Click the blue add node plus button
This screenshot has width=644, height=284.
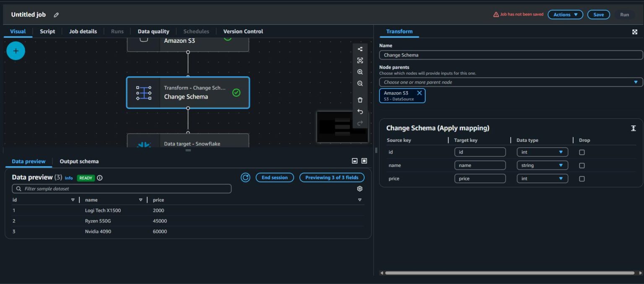click(16, 51)
